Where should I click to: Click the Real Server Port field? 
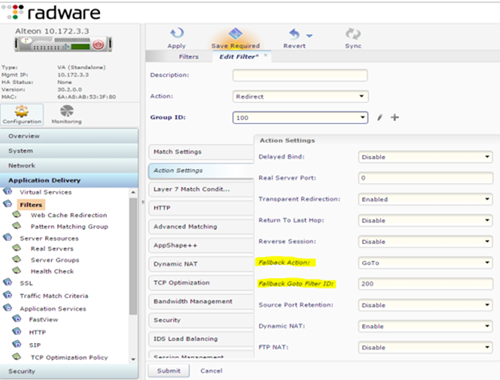(425, 178)
